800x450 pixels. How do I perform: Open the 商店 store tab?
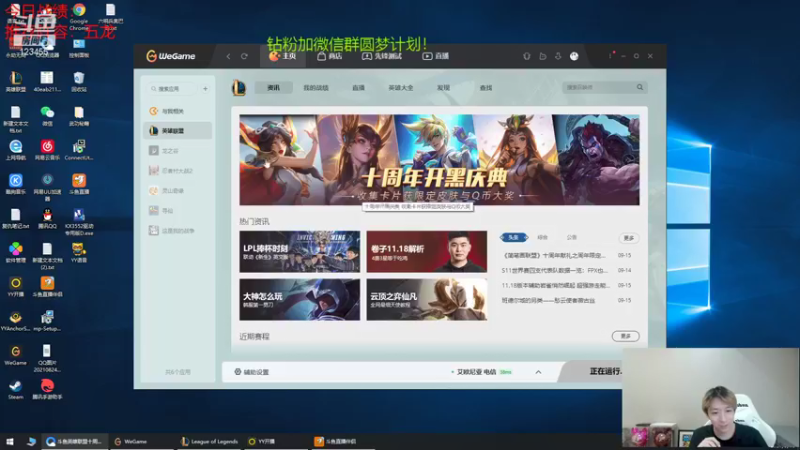click(x=330, y=56)
